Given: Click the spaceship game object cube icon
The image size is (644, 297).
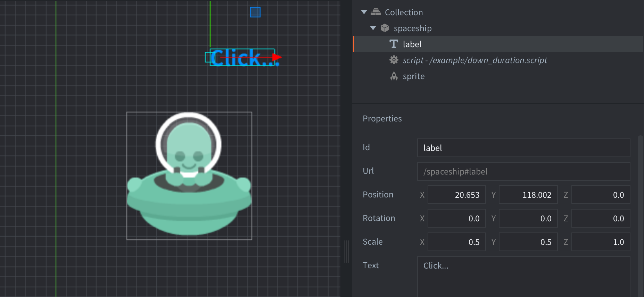Looking at the screenshot, I should coord(385,28).
